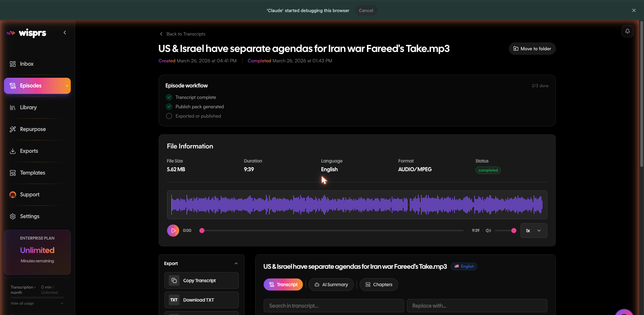Click Move to folder button
Screen dimensions: 644x315
(x=532, y=49)
